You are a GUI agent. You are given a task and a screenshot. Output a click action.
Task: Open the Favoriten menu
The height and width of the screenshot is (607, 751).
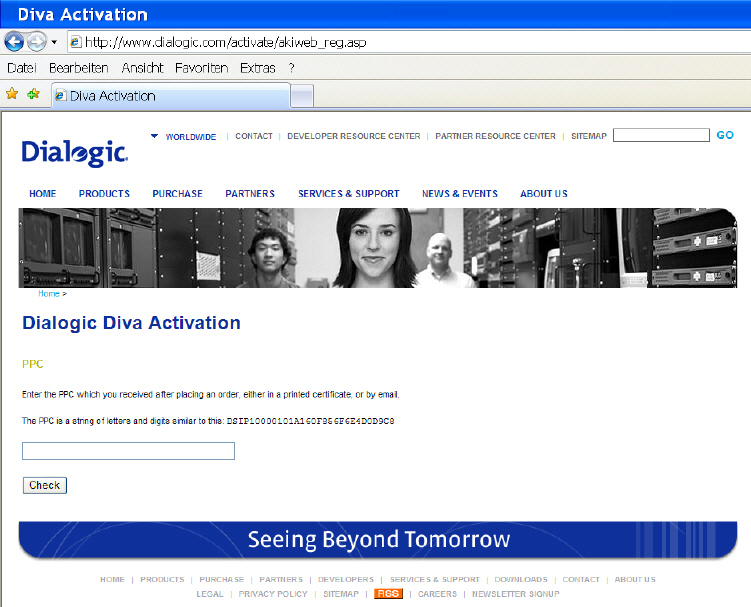pyautogui.click(x=201, y=68)
